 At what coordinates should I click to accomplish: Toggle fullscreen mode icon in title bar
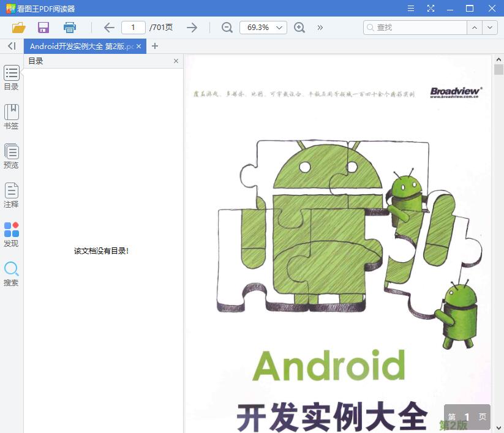point(431,9)
